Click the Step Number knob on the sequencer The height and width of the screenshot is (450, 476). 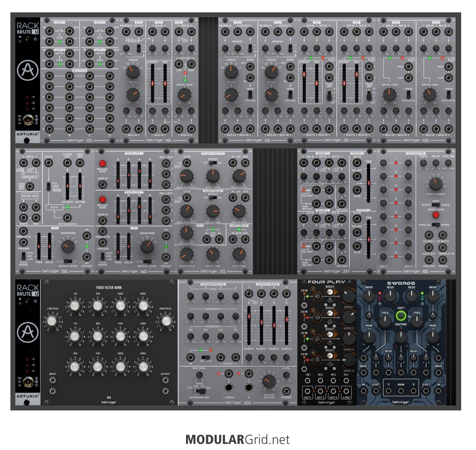[x=435, y=183]
